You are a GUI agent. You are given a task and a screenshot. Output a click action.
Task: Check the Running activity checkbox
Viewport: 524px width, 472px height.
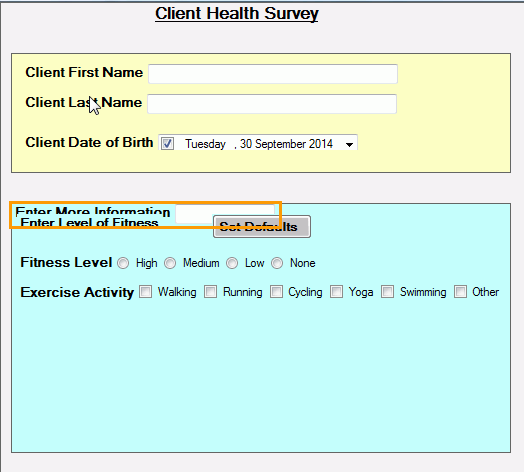point(211,291)
